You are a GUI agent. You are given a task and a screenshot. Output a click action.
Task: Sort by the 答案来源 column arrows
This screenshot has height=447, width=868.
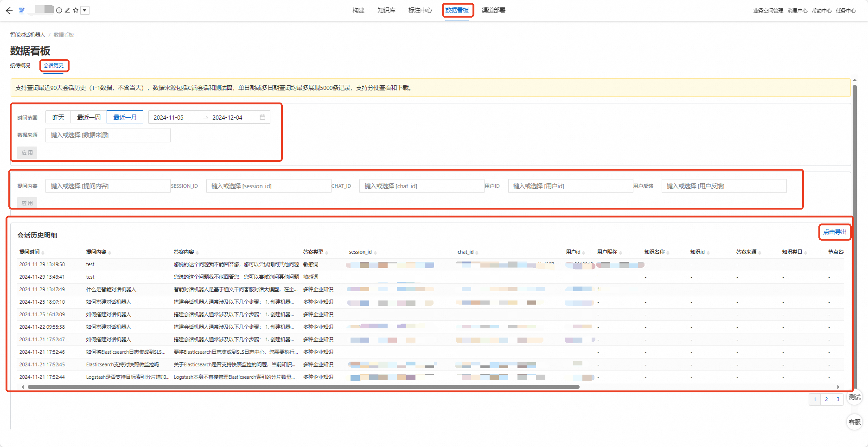click(759, 253)
